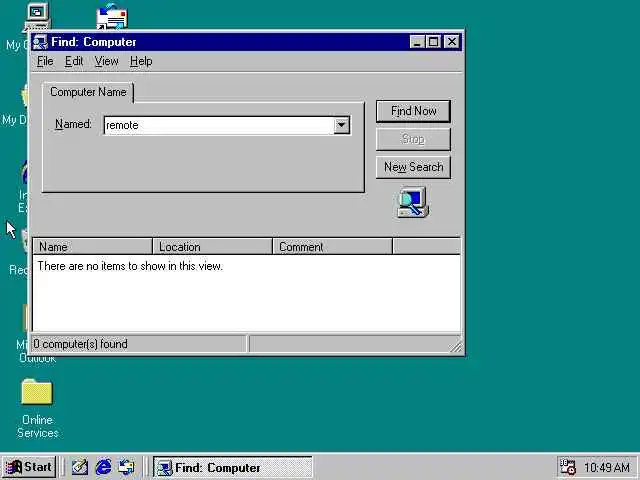Screen dimensions: 640x480
Task: Minimize the Find: Computer window
Action: tap(417, 42)
